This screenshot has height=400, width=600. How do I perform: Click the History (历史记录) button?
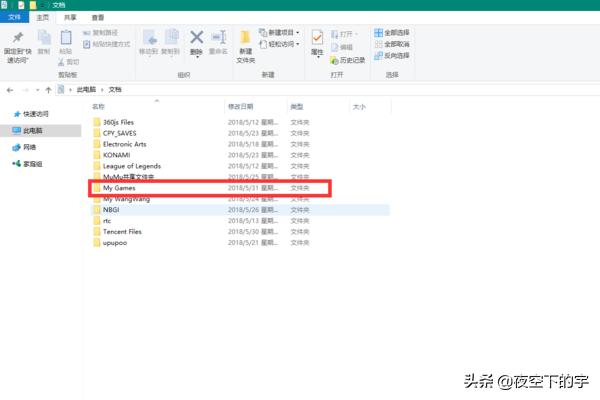tap(350, 59)
